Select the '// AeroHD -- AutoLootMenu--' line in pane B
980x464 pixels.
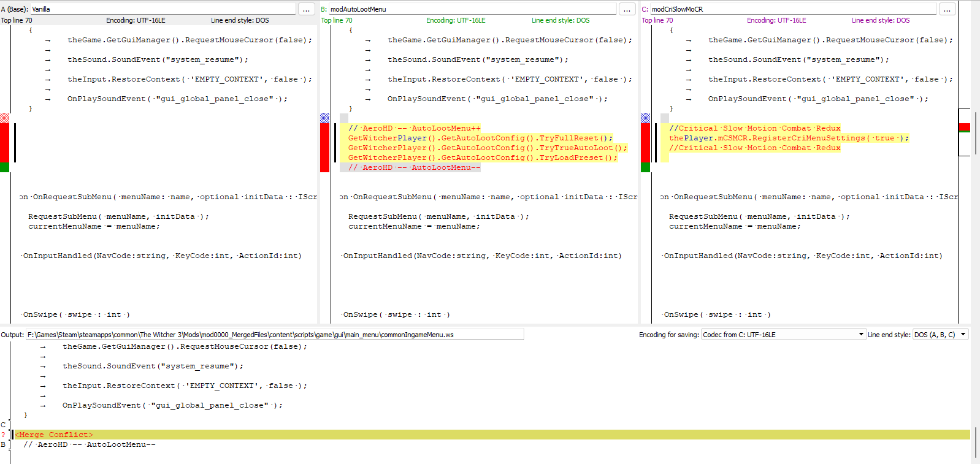(x=415, y=167)
